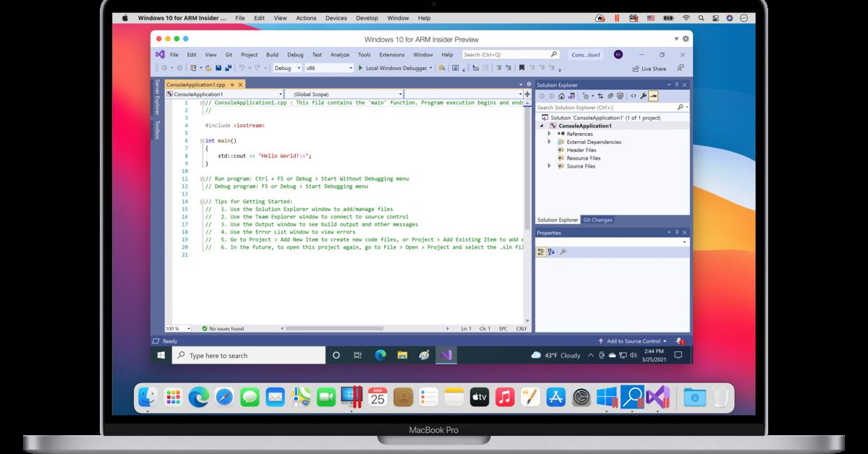Image resolution: width=868 pixels, height=454 pixels.
Task: Toggle auto-hide pin of Properties panel
Action: point(678,233)
